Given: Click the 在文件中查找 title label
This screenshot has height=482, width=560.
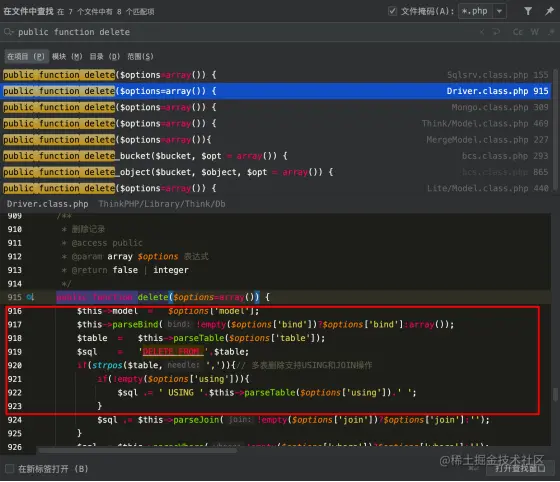Looking at the screenshot, I should point(29,11).
